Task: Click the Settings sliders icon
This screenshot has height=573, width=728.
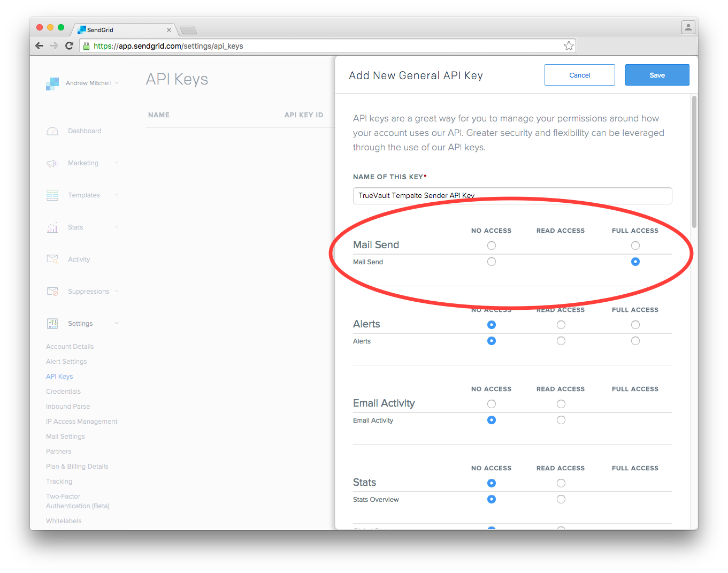Action: coord(52,324)
